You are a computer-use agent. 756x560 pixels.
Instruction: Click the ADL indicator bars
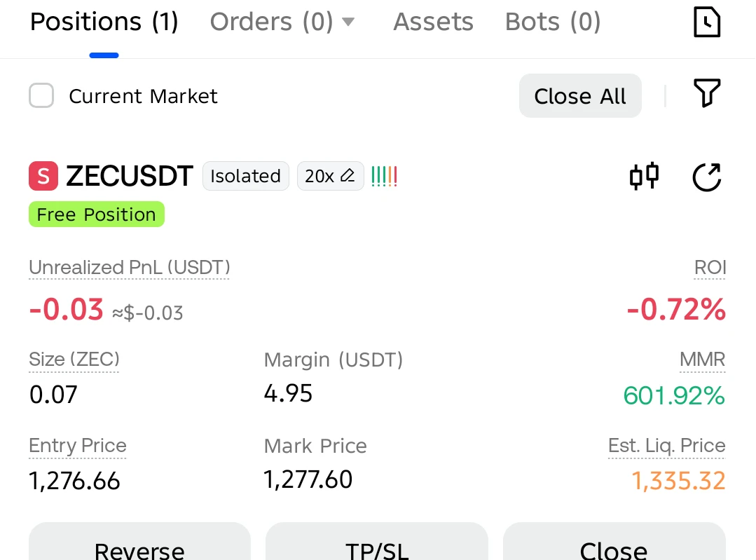pyautogui.click(x=384, y=177)
